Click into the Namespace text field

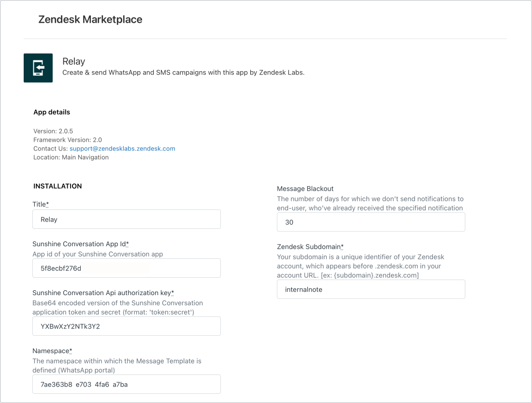coord(127,384)
